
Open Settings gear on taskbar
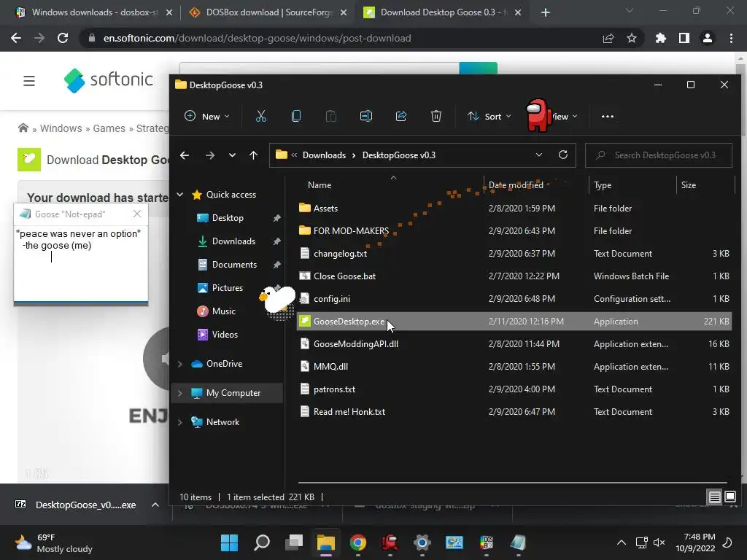pos(422,542)
